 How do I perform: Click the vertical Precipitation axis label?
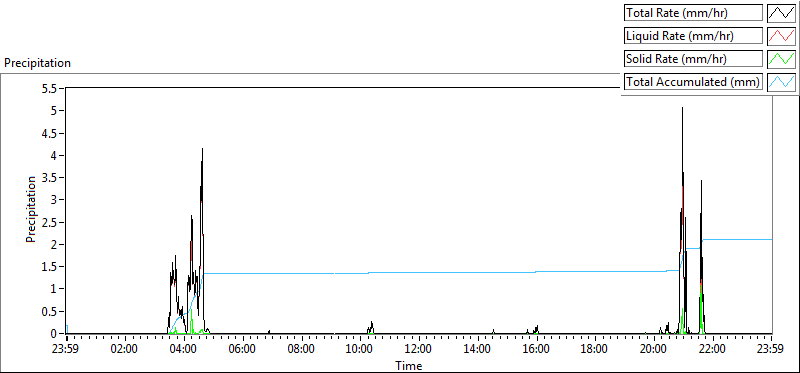pos(31,209)
